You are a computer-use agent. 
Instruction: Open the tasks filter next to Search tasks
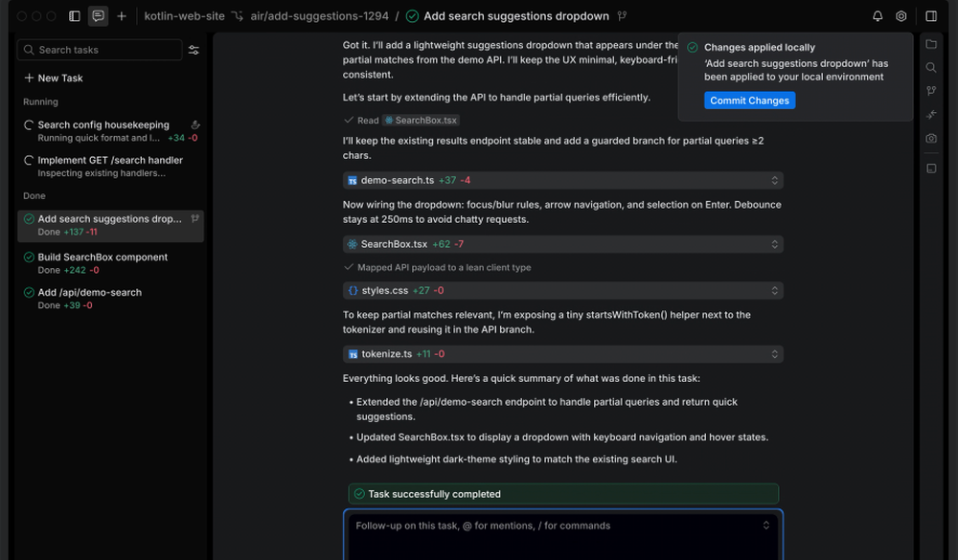pyautogui.click(x=194, y=50)
